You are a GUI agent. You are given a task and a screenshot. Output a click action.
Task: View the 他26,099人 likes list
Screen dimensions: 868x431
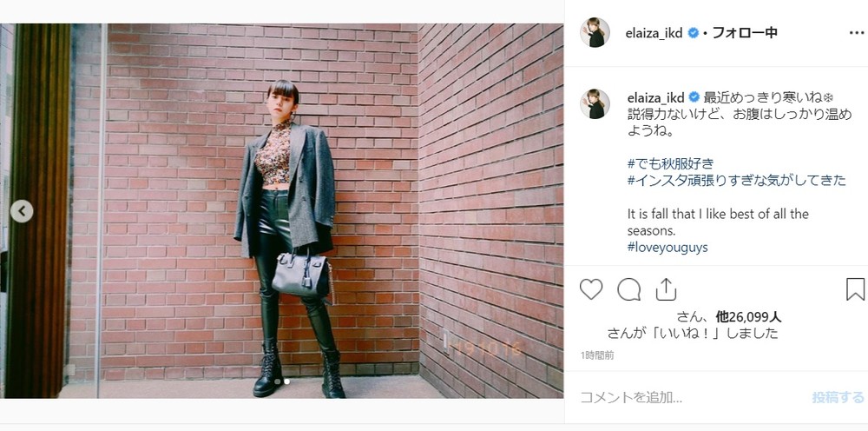tap(748, 317)
